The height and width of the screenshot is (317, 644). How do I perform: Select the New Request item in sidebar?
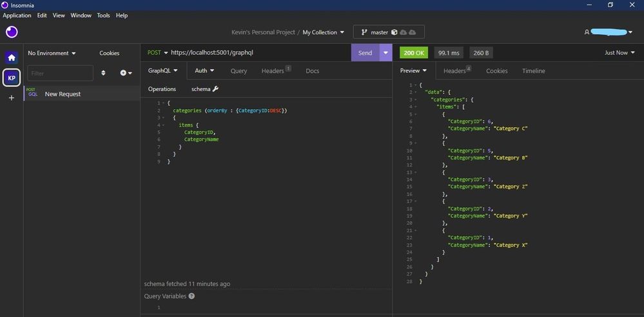pyautogui.click(x=82, y=94)
